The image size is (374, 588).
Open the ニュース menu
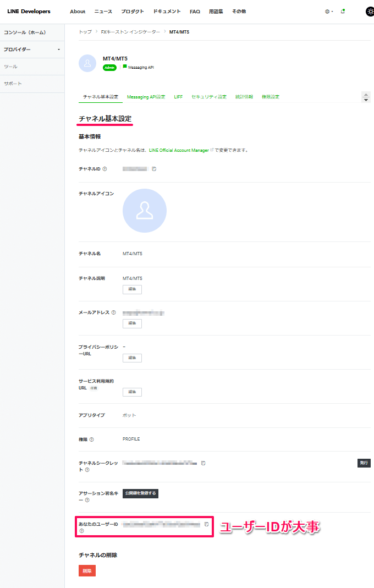103,12
